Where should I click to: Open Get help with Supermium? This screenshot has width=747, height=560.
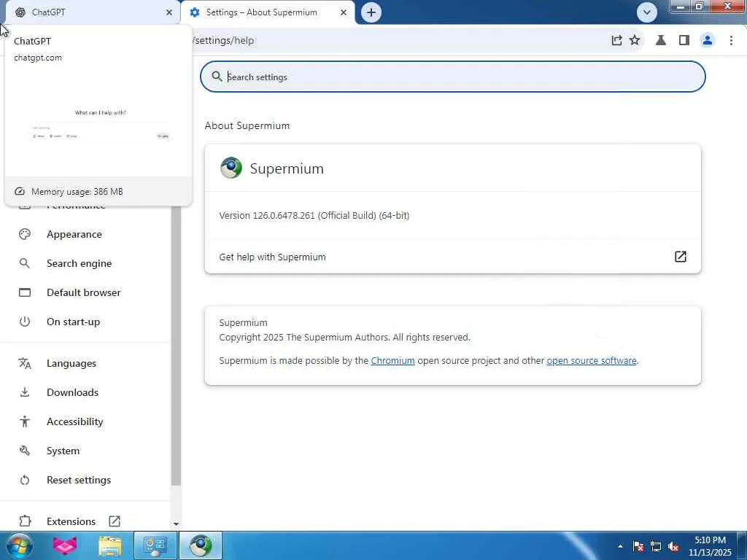click(452, 257)
